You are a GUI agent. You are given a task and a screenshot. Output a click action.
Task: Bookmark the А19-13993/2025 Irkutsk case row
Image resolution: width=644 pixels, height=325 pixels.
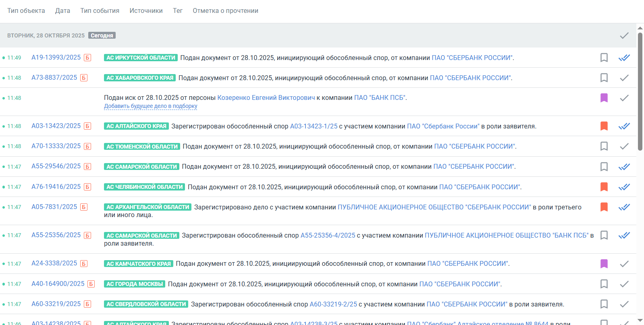(x=604, y=58)
